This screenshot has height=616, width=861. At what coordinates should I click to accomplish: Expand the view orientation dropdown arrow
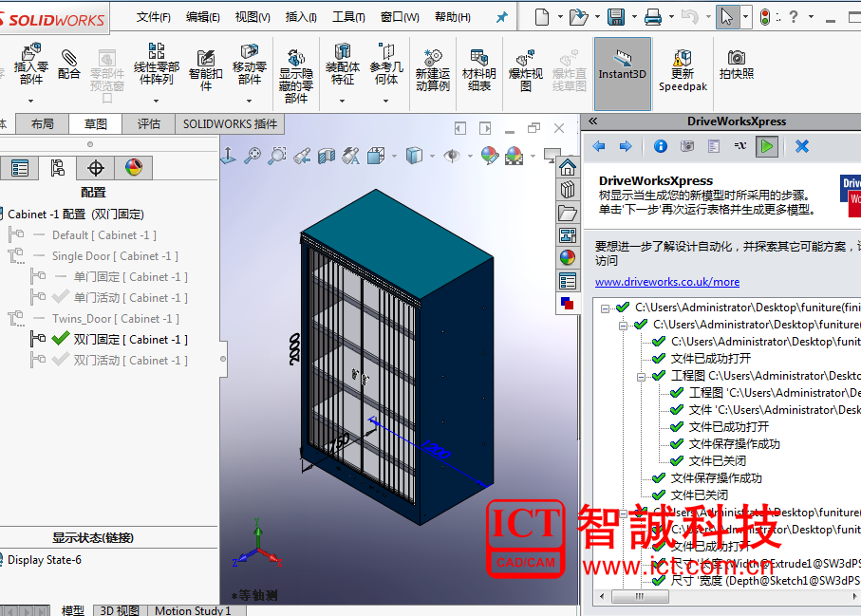pos(393,156)
